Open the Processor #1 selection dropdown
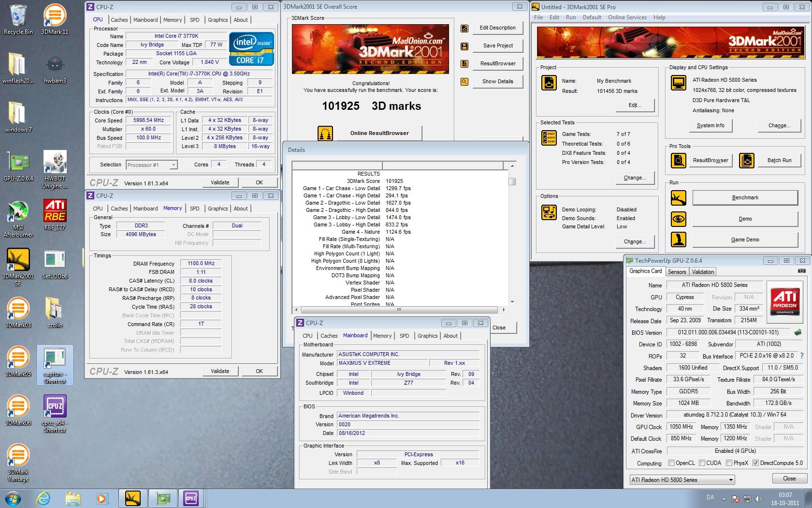 [152, 165]
